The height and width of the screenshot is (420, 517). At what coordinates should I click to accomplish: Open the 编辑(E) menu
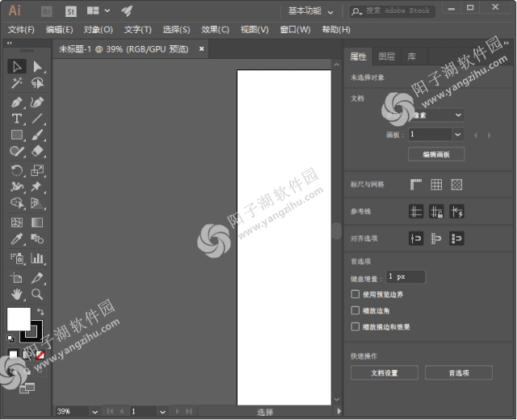click(x=59, y=30)
